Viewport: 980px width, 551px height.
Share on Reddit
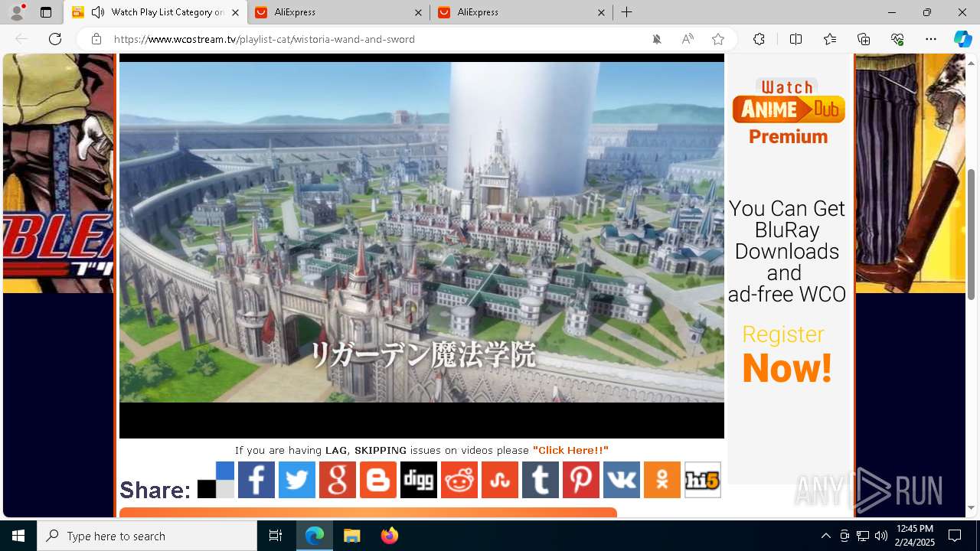(x=459, y=480)
